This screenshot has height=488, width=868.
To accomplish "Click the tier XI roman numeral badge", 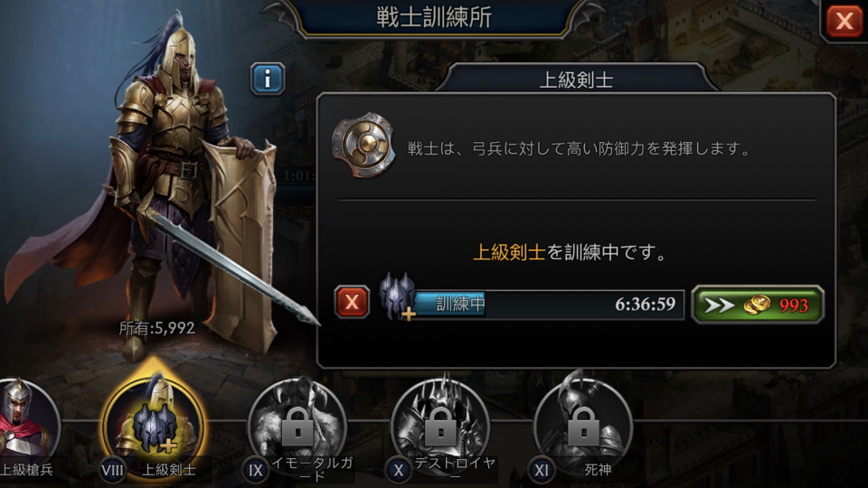I will (542, 471).
